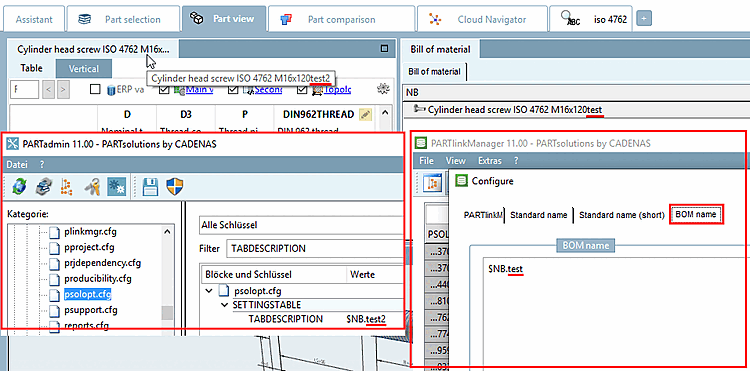Image resolution: width=750 pixels, height=371 pixels.
Task: Click the Windows security shield icon
Action: 175,186
